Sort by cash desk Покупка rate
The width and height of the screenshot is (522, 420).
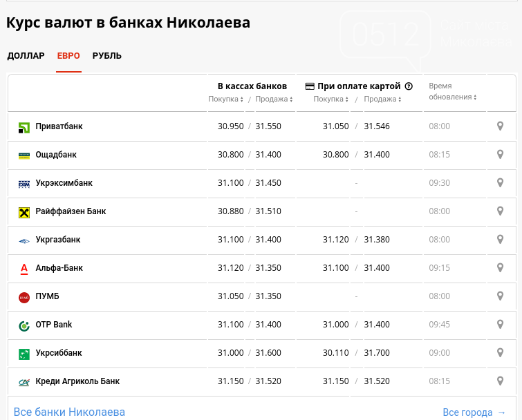pyautogui.click(x=225, y=99)
